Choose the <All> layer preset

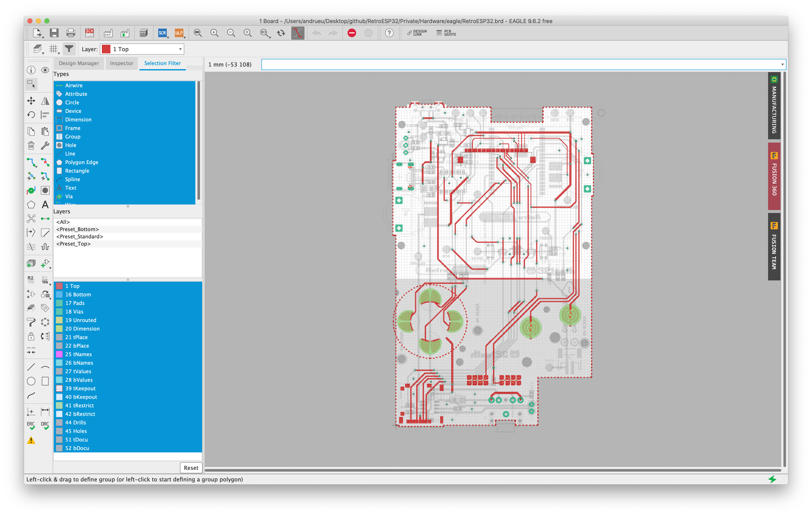tap(128, 222)
